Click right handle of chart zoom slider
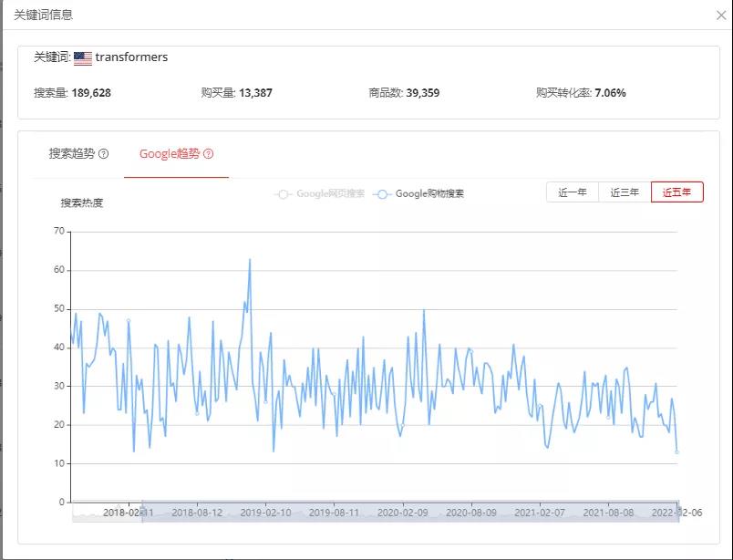Image resolution: width=733 pixels, height=560 pixels. coord(679,511)
